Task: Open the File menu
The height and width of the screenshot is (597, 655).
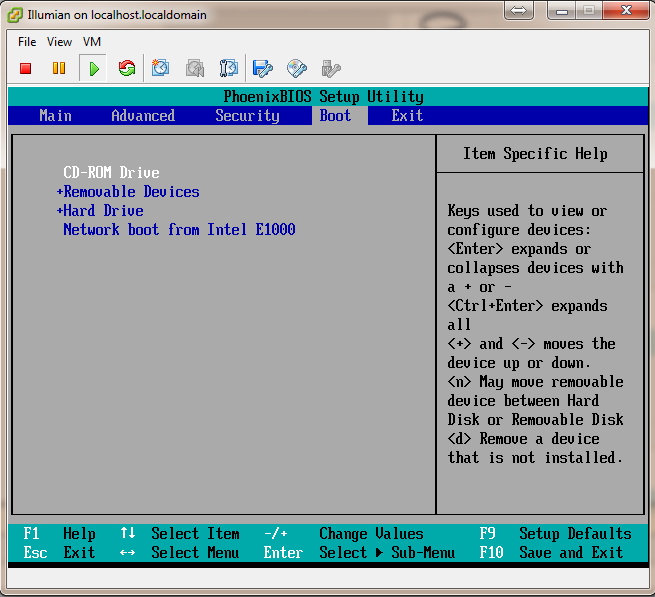Action: 27,42
